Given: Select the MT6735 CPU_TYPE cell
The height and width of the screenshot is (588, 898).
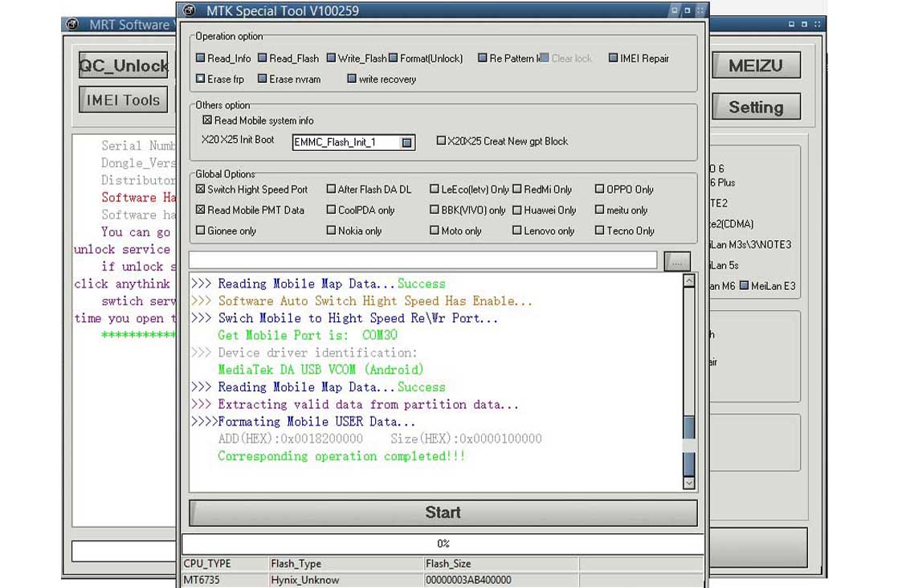Looking at the screenshot, I should click(x=225, y=579).
